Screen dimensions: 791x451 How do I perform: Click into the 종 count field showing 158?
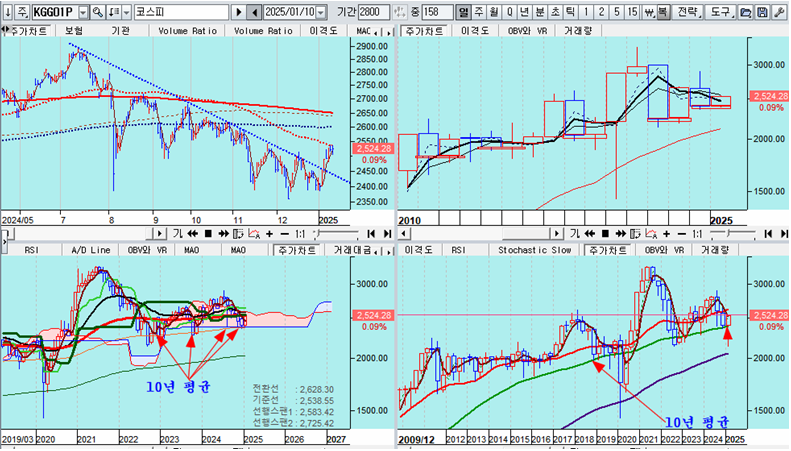[436, 12]
